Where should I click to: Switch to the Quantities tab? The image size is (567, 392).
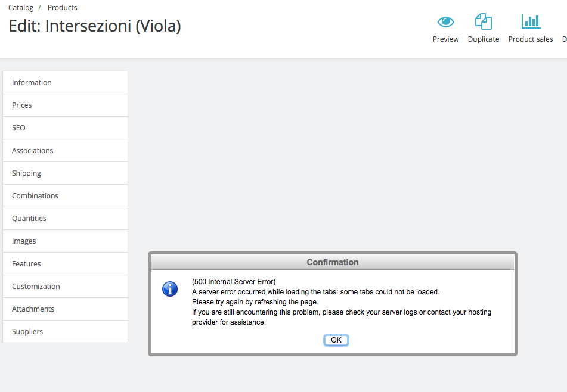pos(66,219)
